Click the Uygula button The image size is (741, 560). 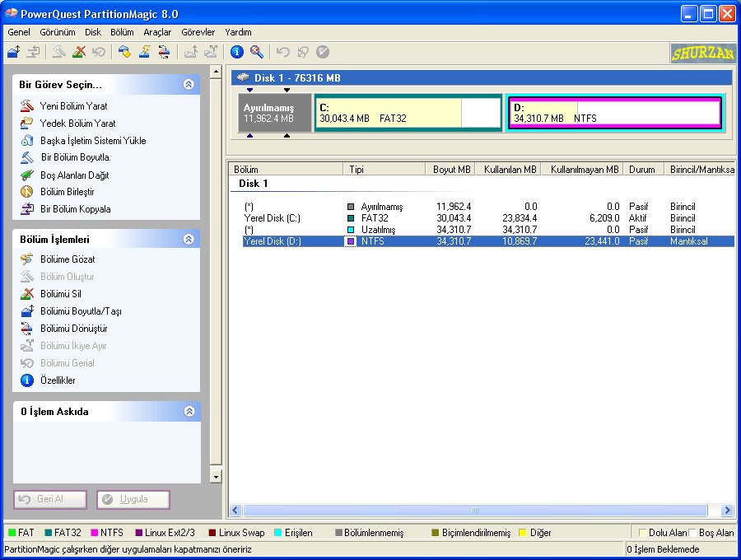133,499
